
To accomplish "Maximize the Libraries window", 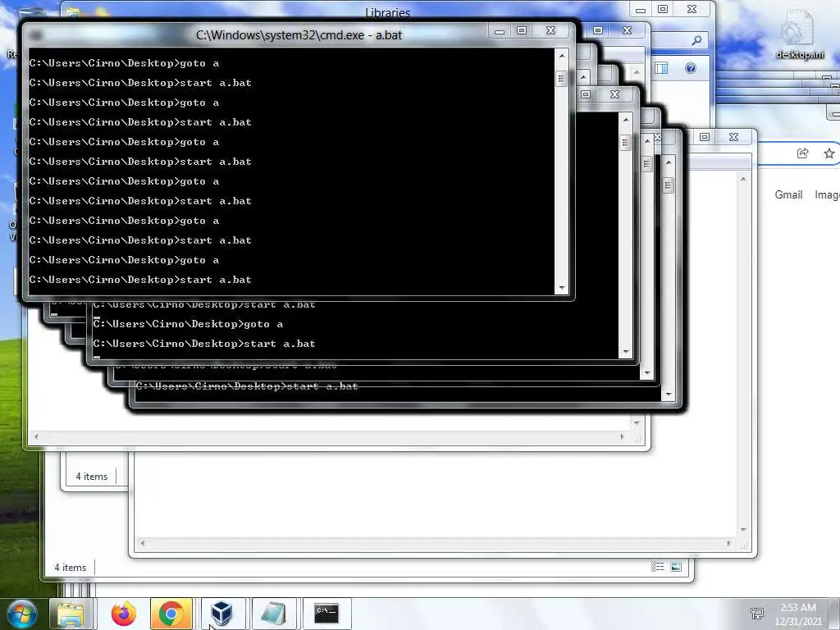I will point(663,9).
